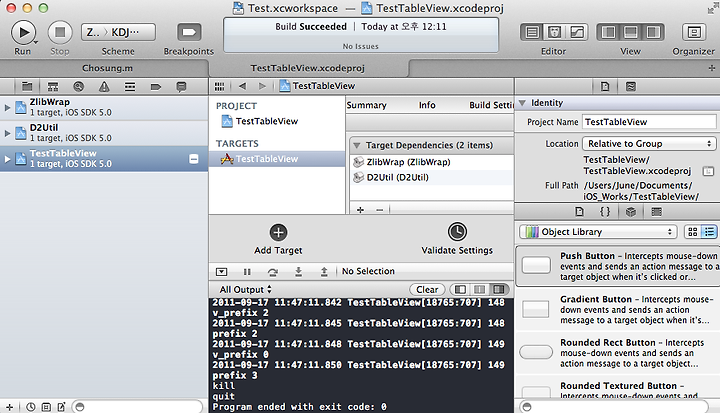Image resolution: width=720 pixels, height=413 pixels.
Task: Add a new editor tab
Action: pos(711,68)
